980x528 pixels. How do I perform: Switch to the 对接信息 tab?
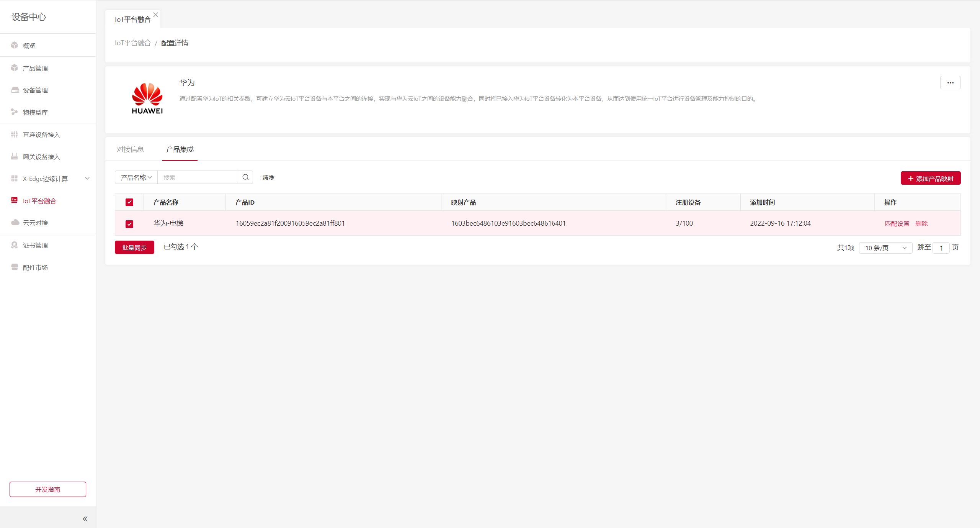pyautogui.click(x=130, y=149)
